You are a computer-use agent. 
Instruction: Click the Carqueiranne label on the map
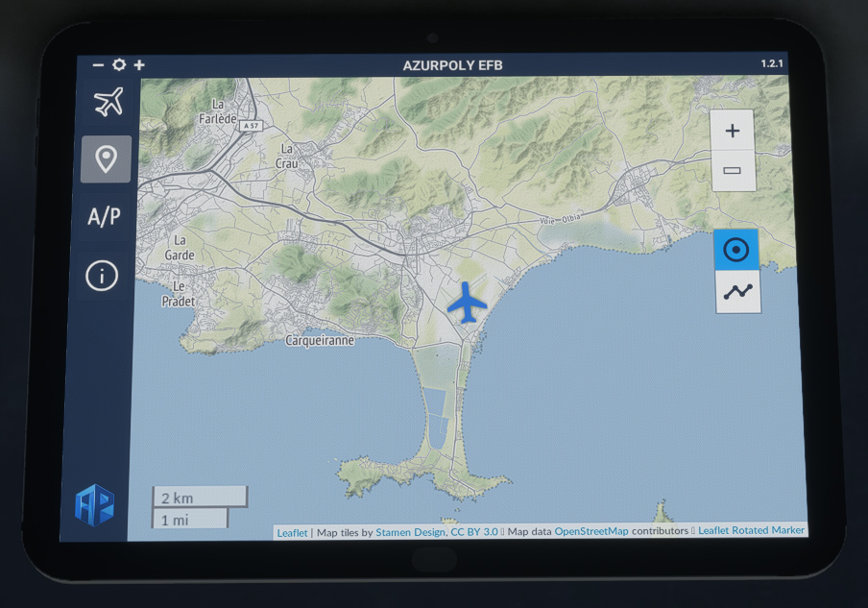pyautogui.click(x=320, y=340)
